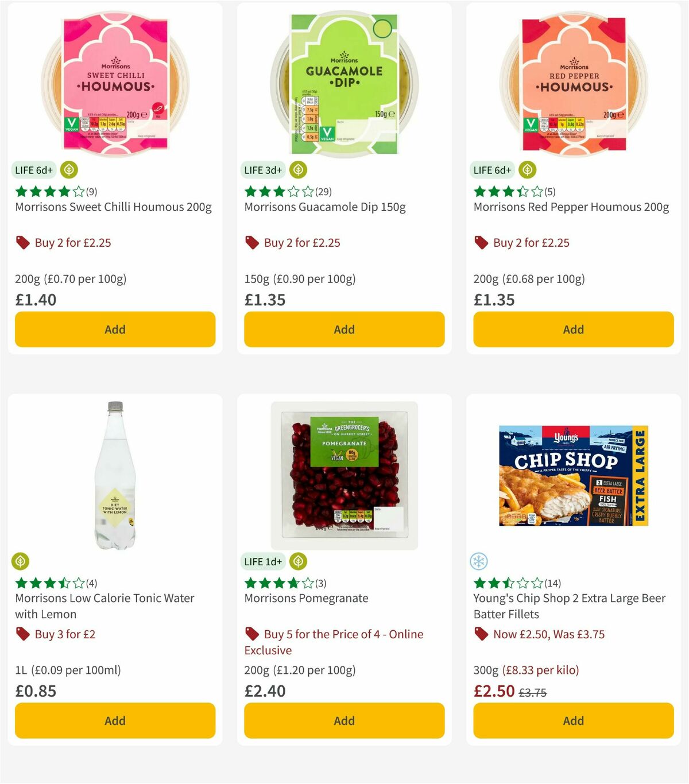Click Add under Morrisons Pomegranate

(x=343, y=720)
